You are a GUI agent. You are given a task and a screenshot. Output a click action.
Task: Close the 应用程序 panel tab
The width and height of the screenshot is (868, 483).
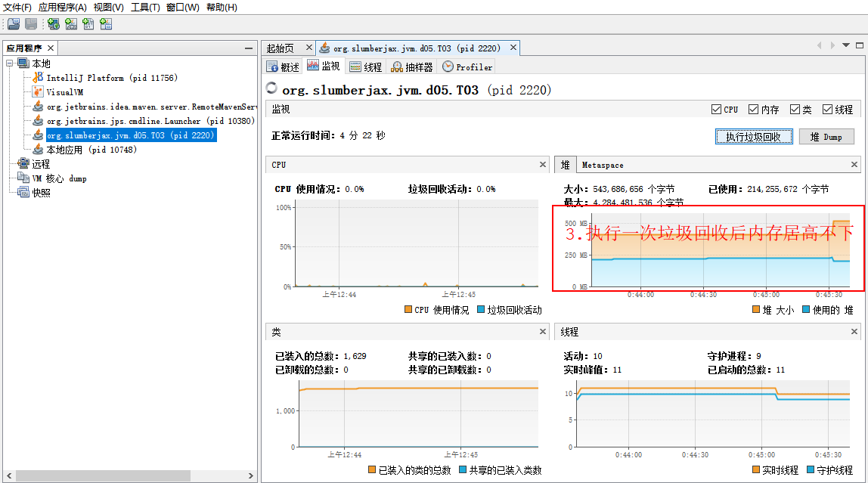tap(51, 48)
